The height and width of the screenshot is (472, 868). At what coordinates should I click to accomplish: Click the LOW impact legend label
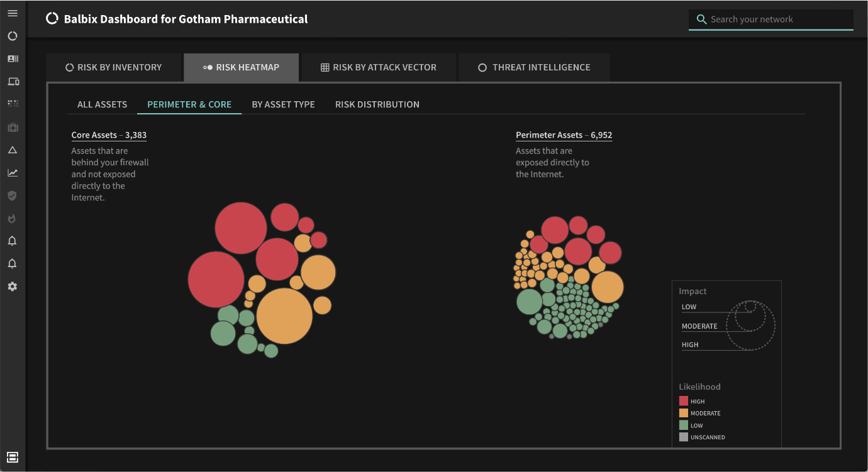[x=689, y=307]
